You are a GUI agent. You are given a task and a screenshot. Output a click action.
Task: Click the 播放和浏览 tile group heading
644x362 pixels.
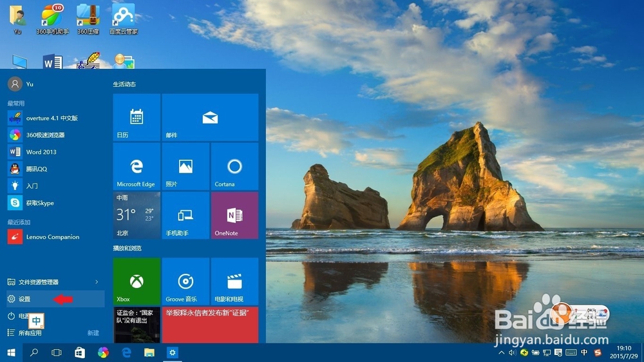pos(128,248)
